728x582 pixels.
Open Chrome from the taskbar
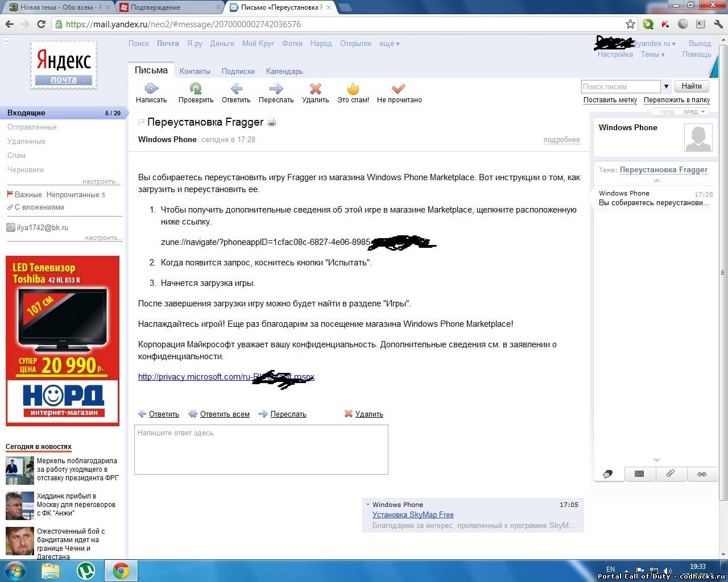click(x=121, y=571)
